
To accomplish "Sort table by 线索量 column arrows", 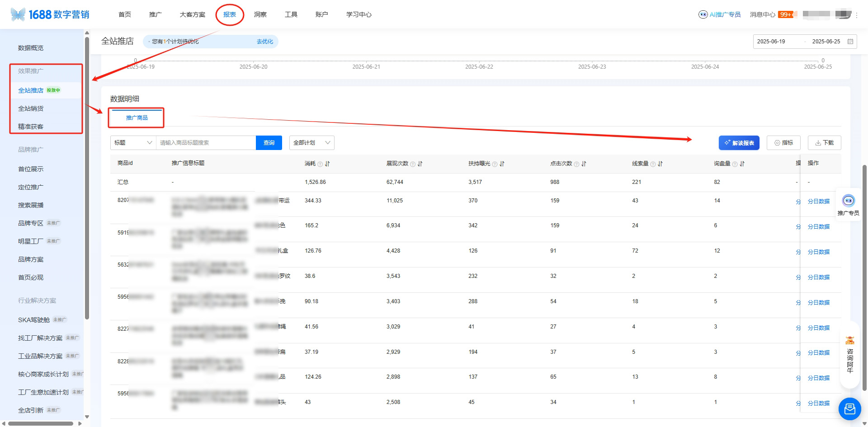I will [x=660, y=164].
